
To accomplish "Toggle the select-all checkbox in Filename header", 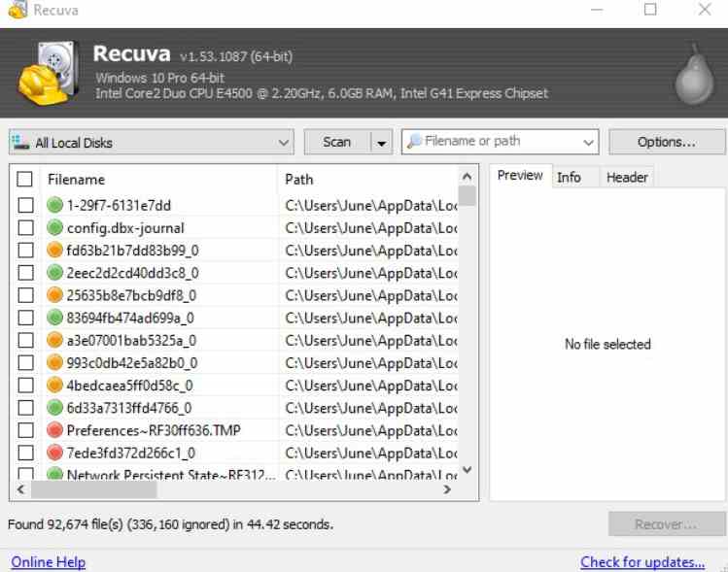I will coord(24,179).
